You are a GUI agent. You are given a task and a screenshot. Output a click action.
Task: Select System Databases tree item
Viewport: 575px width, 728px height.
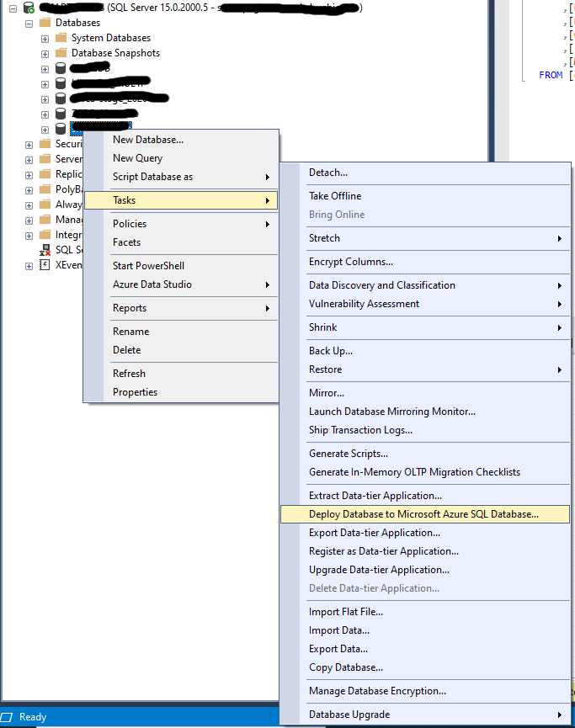point(111,38)
